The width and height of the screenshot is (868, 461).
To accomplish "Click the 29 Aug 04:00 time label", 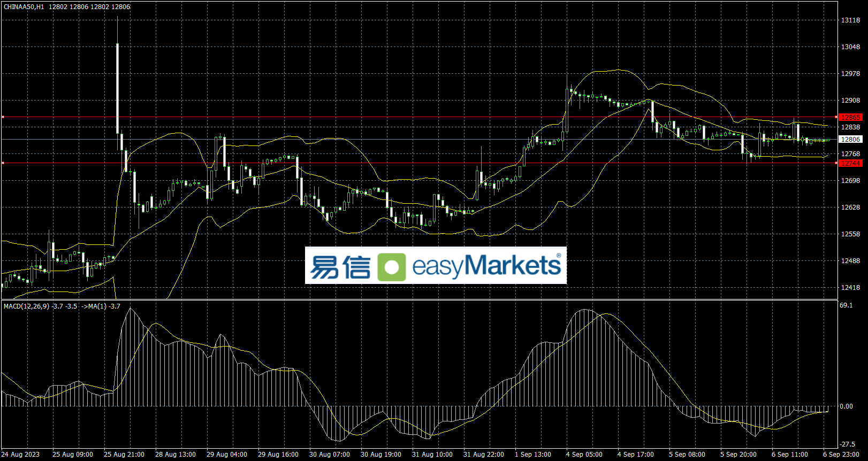I will (227, 455).
